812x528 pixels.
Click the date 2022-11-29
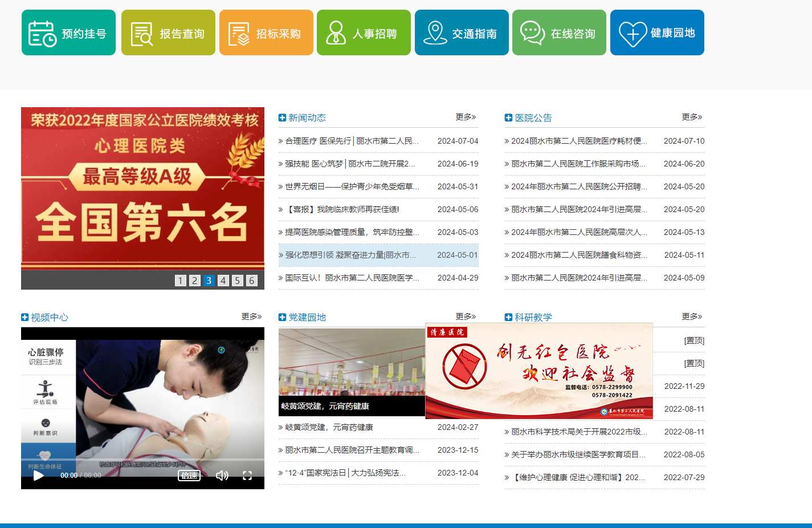[684, 386]
